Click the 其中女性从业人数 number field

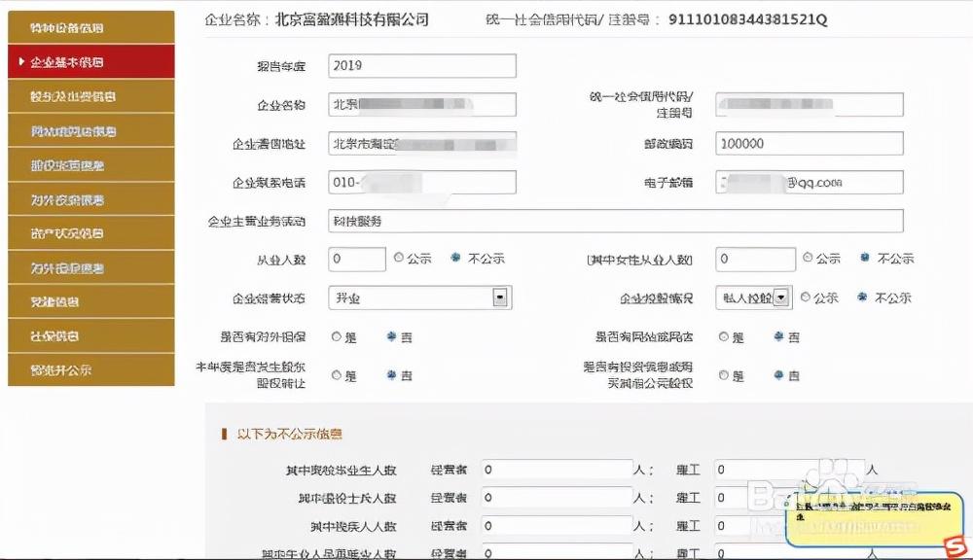click(755, 260)
